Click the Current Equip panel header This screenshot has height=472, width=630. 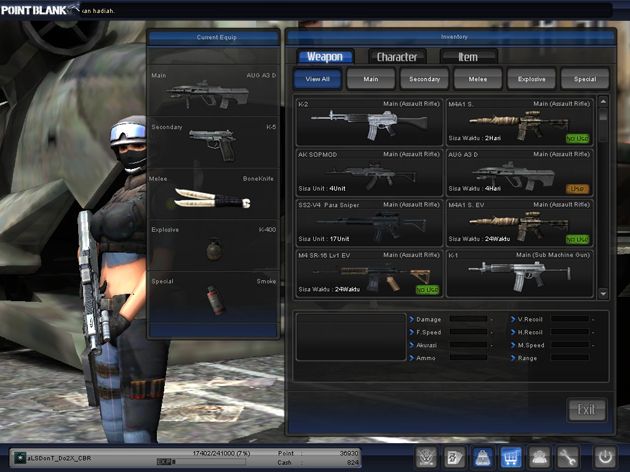pos(213,37)
